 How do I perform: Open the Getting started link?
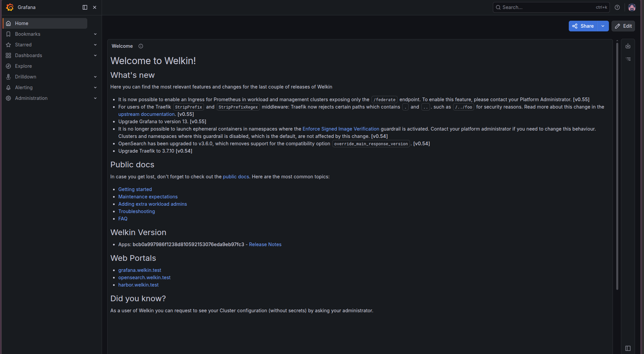tap(135, 189)
